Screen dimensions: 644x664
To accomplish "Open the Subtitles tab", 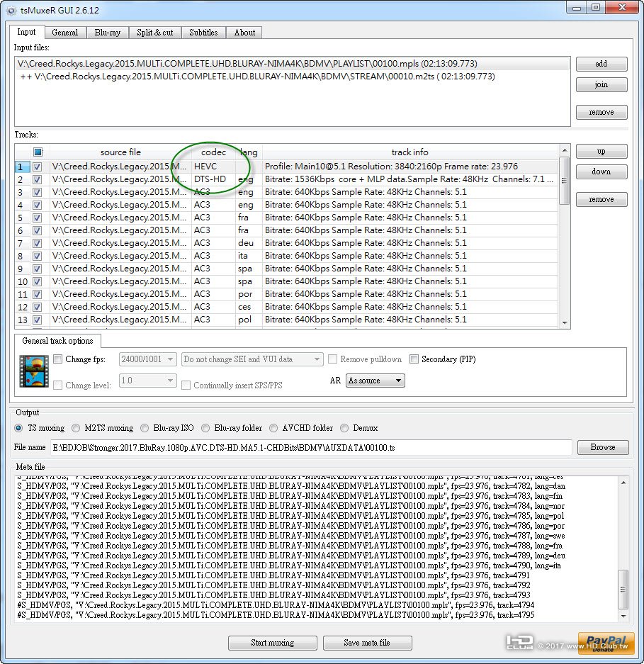I will coord(203,33).
